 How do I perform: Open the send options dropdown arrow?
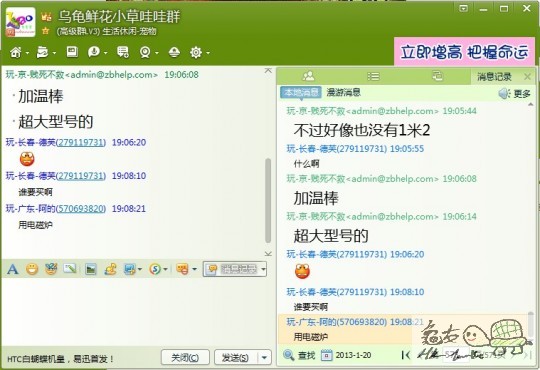click(264, 358)
